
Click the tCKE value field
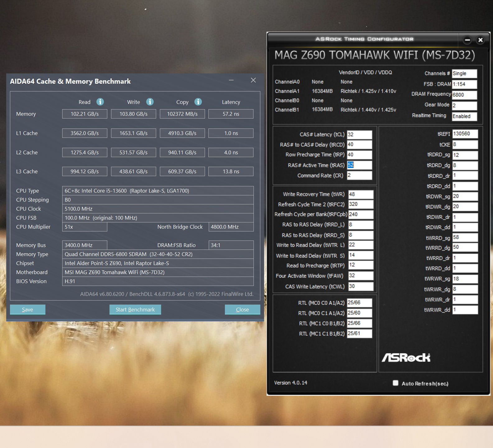[x=465, y=145]
